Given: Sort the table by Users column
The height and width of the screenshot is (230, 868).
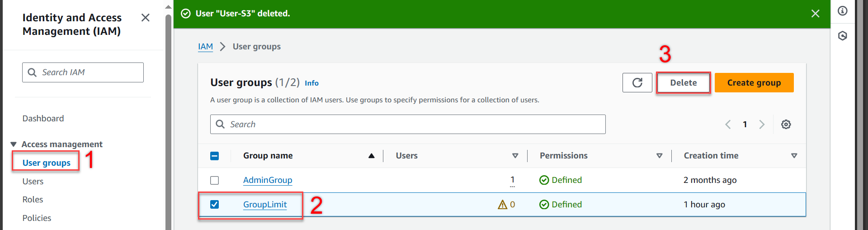Looking at the screenshot, I should point(515,156).
